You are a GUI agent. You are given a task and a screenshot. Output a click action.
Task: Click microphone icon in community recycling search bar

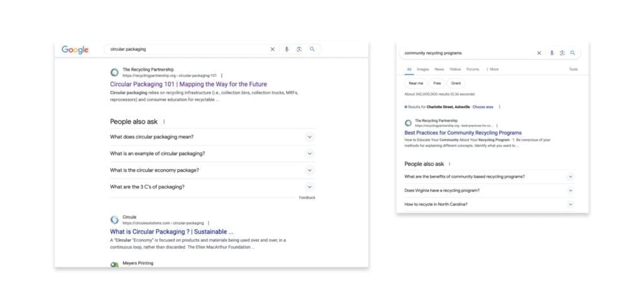click(x=552, y=53)
